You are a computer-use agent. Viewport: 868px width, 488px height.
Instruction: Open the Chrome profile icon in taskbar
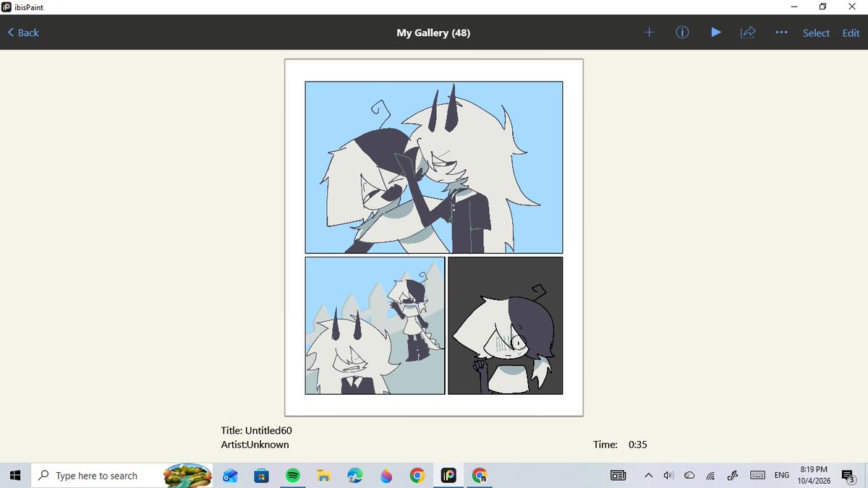[479, 476]
